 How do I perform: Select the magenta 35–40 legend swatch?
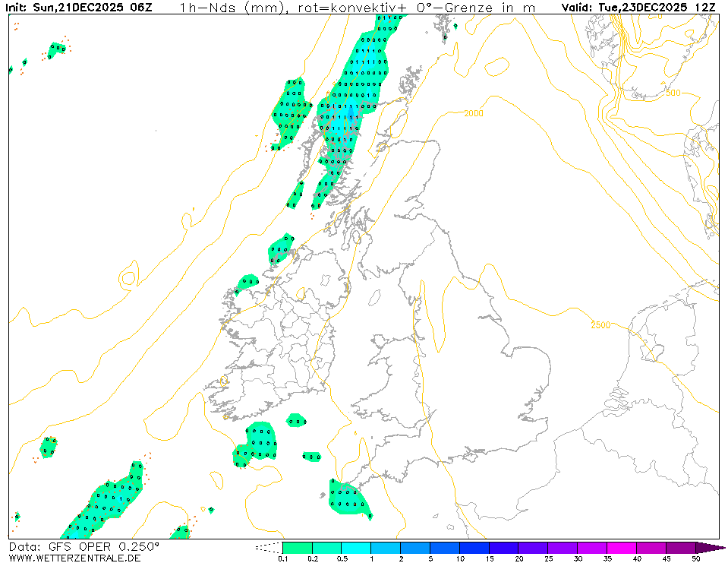tap(622, 547)
